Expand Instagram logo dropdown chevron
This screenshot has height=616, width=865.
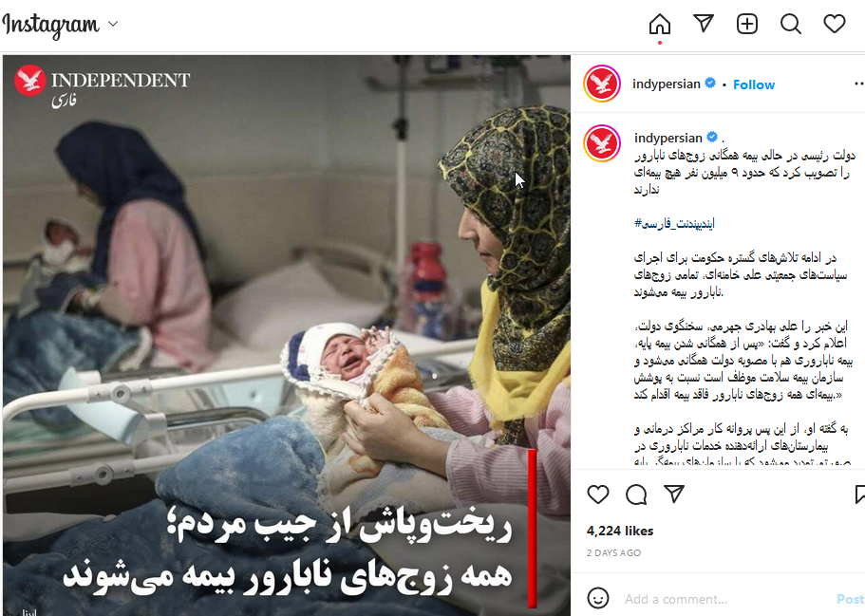tap(113, 24)
